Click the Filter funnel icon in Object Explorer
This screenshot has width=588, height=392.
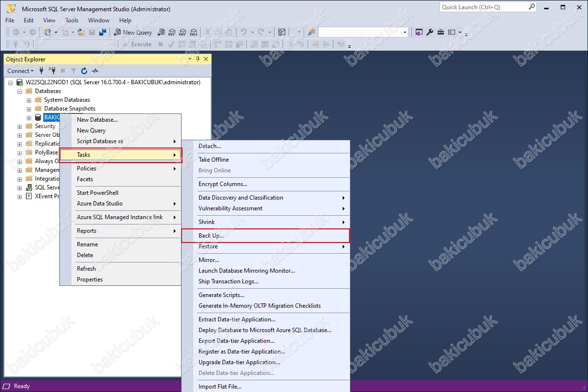73,71
